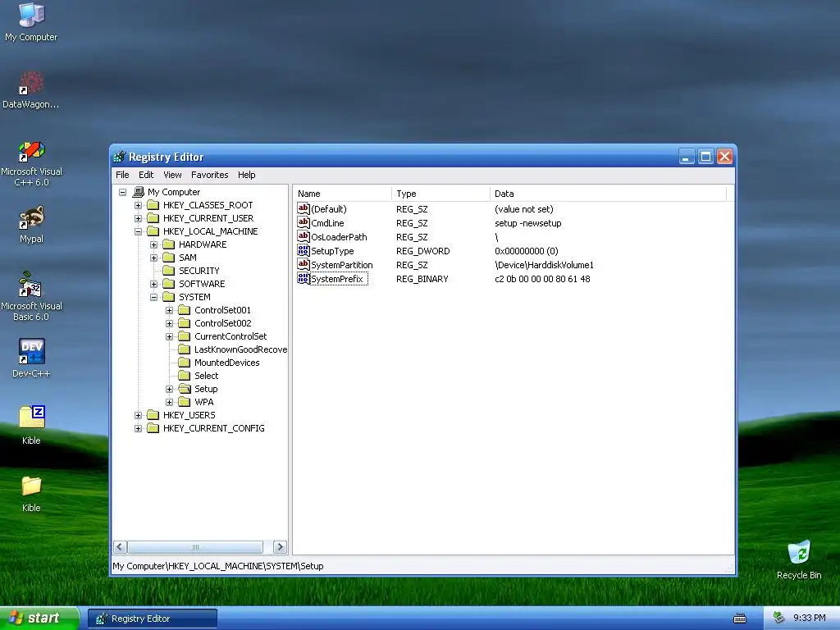This screenshot has width=840, height=630.
Task: Click the Select key folder icon
Action: coord(185,376)
